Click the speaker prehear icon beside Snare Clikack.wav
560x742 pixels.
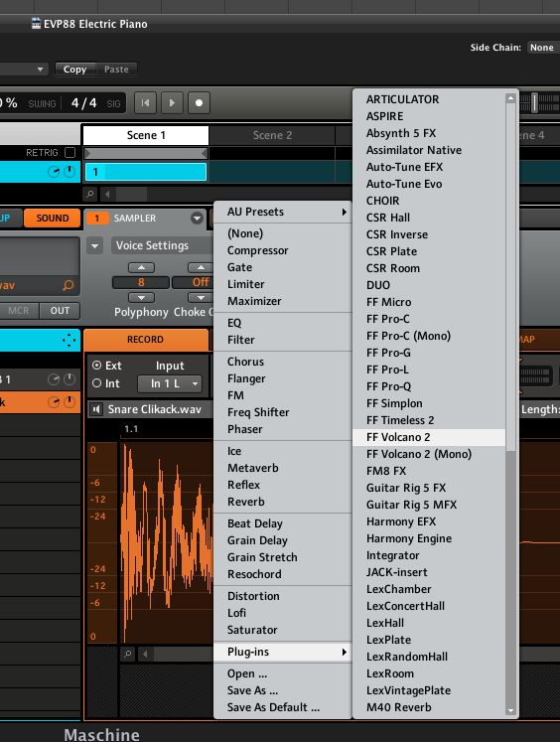click(x=96, y=409)
